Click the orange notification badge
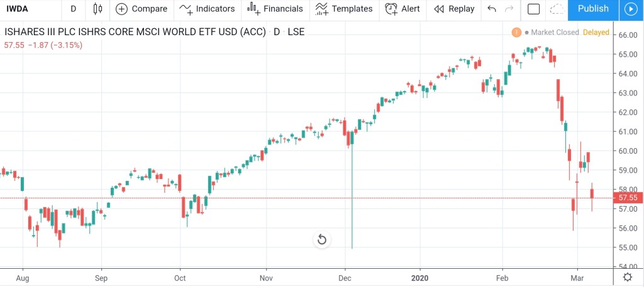644x287 pixels. [516, 32]
